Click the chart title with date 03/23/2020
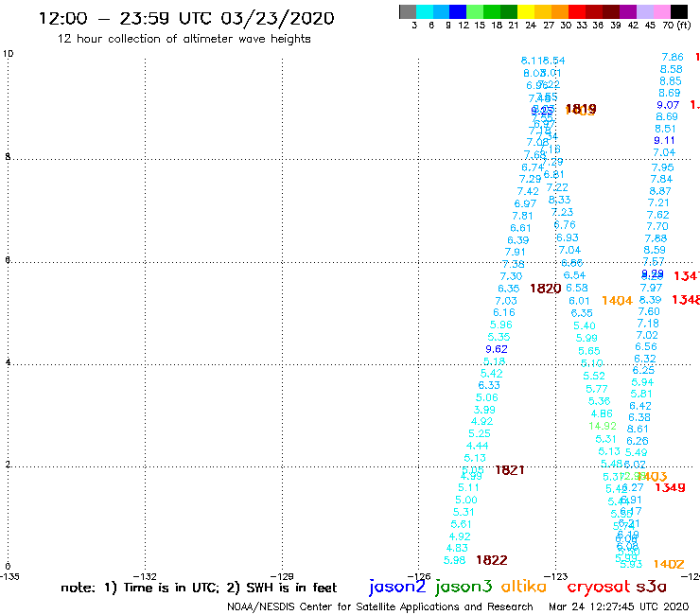The width and height of the screenshot is (700, 615). tap(186, 18)
